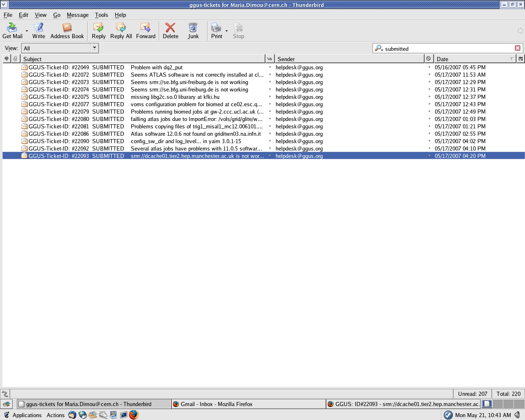Sort messages by Sender column
The width and height of the screenshot is (525, 420).
point(349,59)
